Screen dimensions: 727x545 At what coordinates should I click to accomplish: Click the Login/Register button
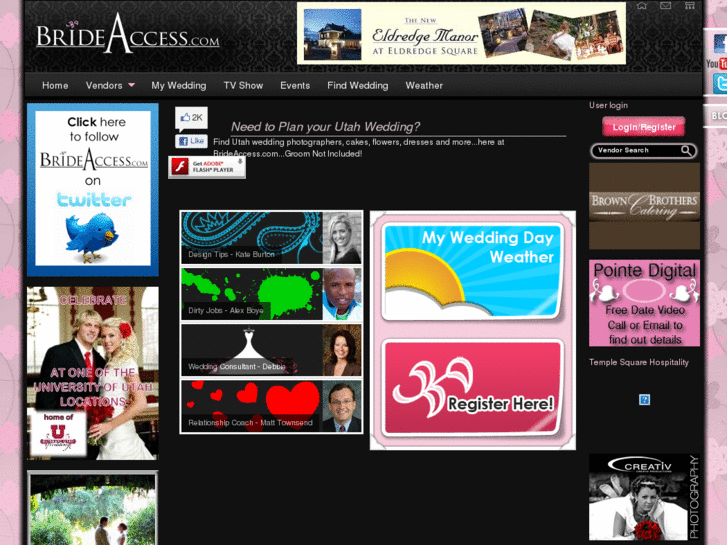644,127
